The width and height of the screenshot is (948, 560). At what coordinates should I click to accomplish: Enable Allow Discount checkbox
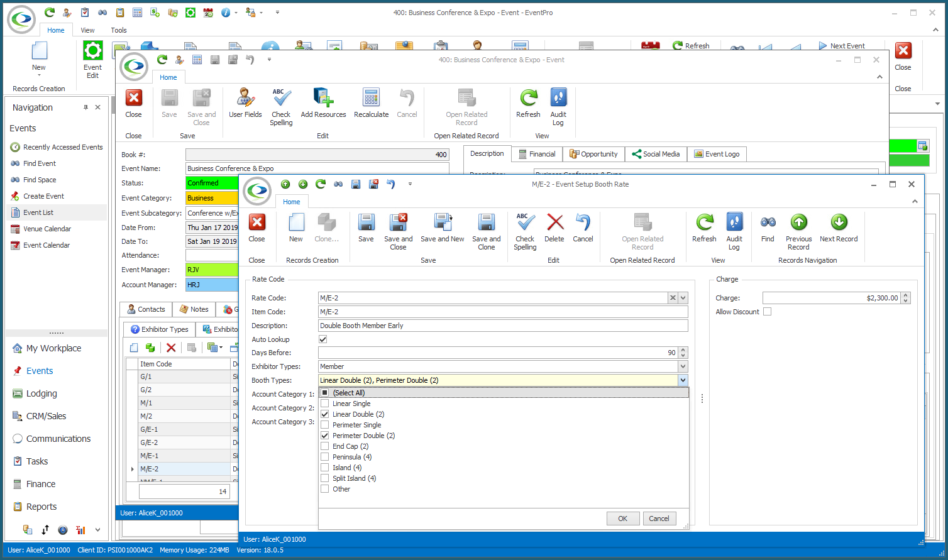pyautogui.click(x=767, y=312)
